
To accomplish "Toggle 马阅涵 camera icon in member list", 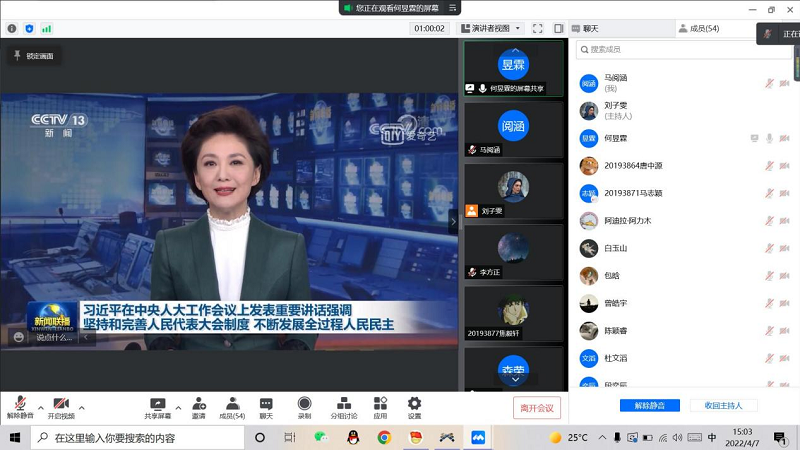I will [x=785, y=83].
